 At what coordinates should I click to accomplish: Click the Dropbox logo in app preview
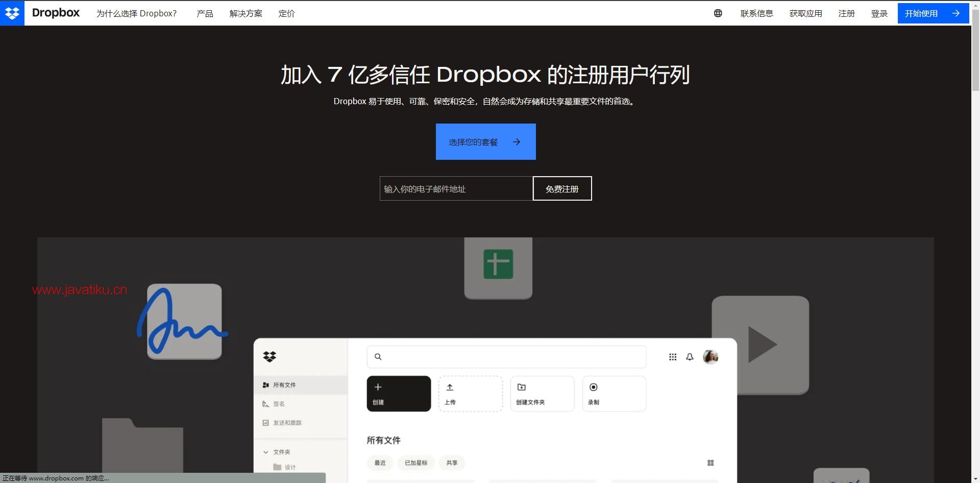click(x=269, y=356)
